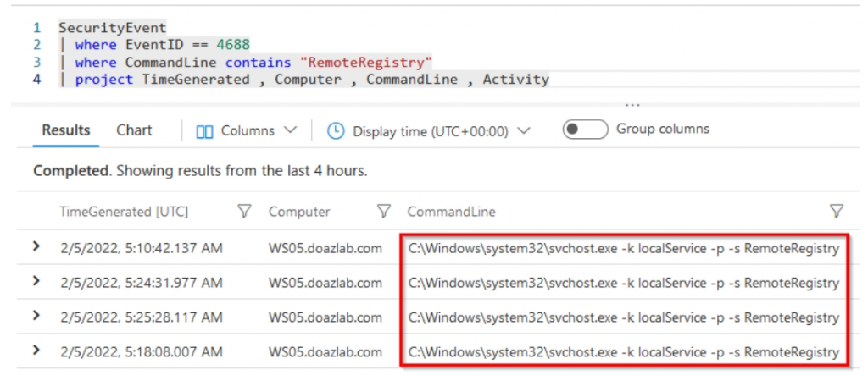Click the Computer column header
This screenshot has width=868, height=381.
pos(299,212)
